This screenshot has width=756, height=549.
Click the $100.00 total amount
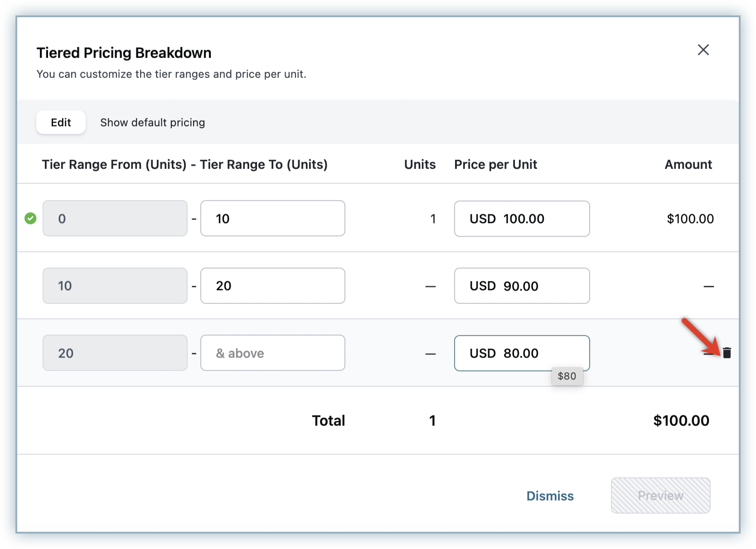tap(681, 421)
